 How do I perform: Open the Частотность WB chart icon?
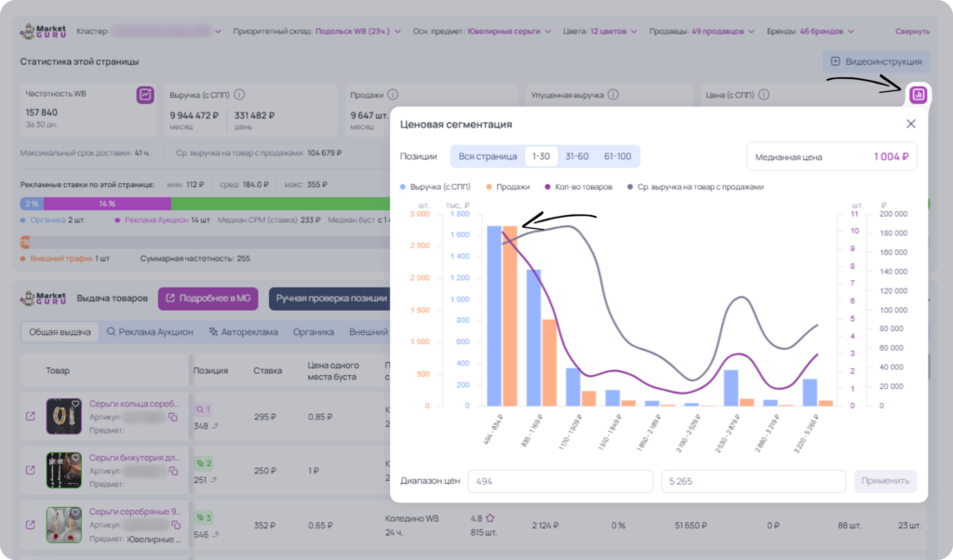[144, 95]
